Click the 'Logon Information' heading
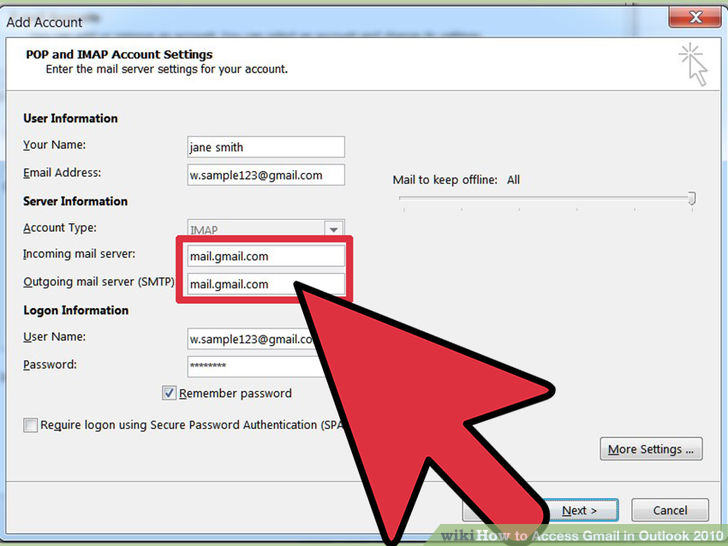This screenshot has width=728, height=546. pyautogui.click(x=76, y=310)
